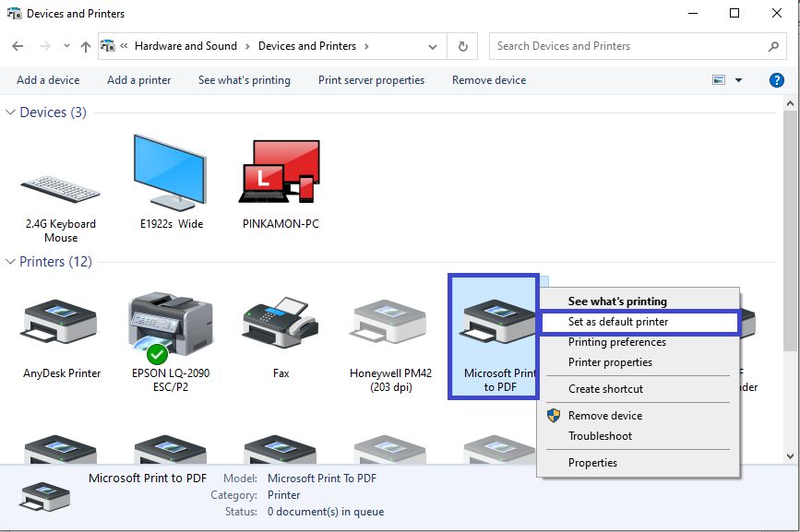Image resolution: width=800 pixels, height=532 pixels.
Task: Click Print server properties button
Action: point(371,80)
